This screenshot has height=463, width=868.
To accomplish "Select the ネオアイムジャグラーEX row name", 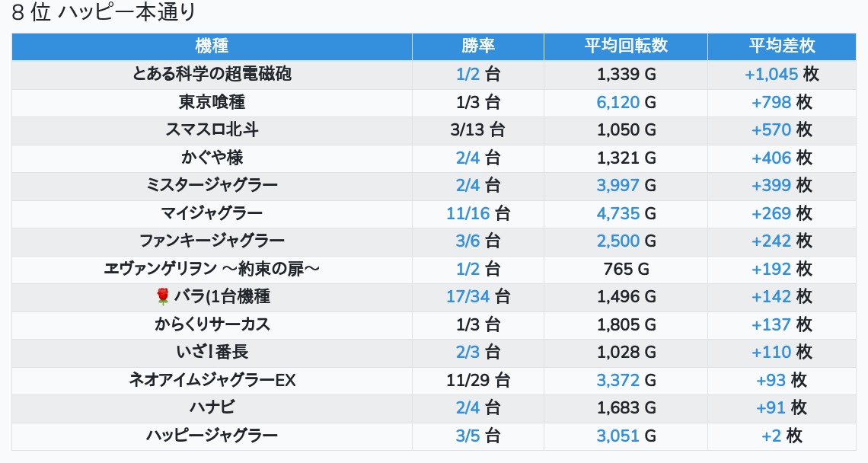I will (212, 380).
